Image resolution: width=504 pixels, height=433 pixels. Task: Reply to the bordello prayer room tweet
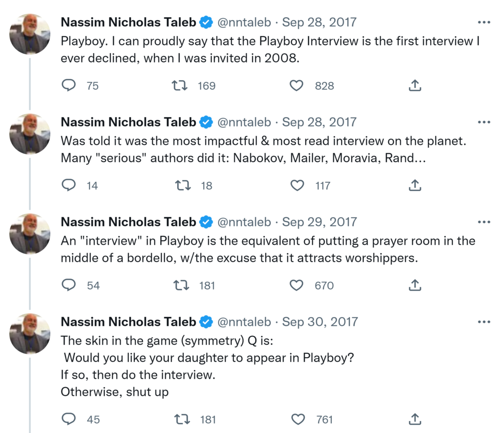coord(68,285)
